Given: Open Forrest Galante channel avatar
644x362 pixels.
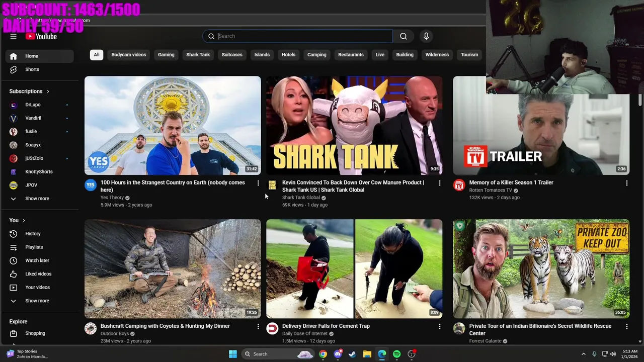Looking at the screenshot, I should click(x=459, y=328).
